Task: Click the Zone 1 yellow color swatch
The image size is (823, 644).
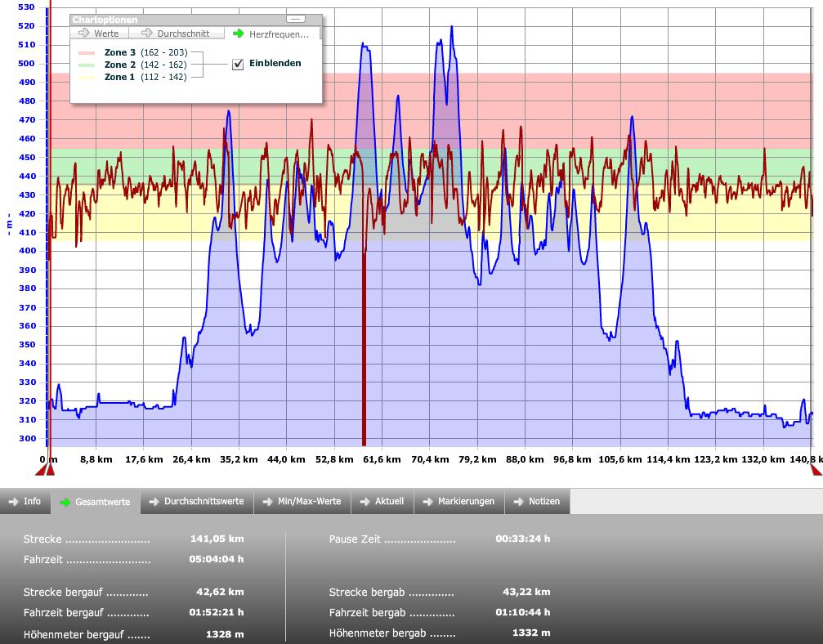Action: [87, 77]
